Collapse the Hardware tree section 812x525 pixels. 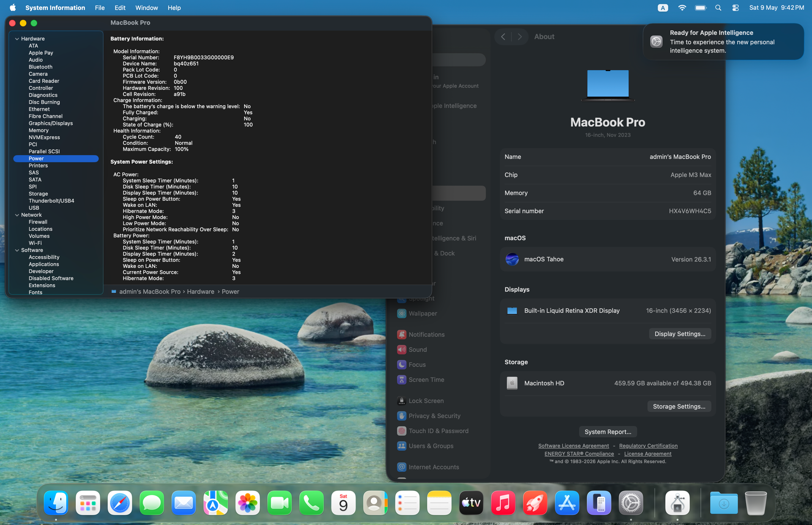pyautogui.click(x=17, y=38)
